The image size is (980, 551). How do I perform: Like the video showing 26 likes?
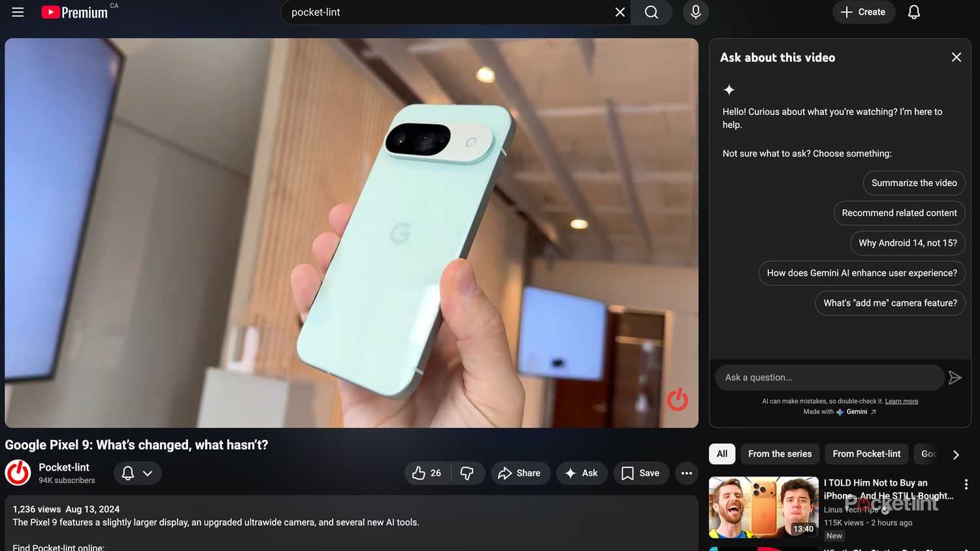pos(425,473)
